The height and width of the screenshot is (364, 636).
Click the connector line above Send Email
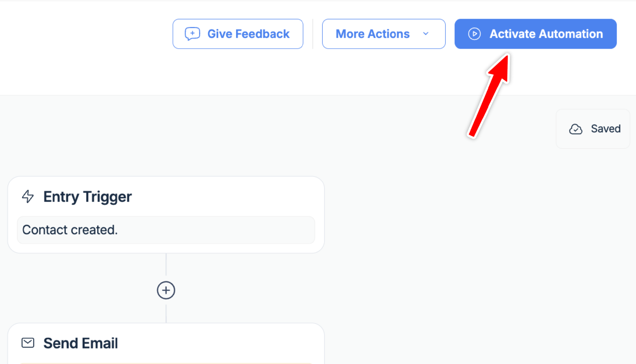[166, 314]
